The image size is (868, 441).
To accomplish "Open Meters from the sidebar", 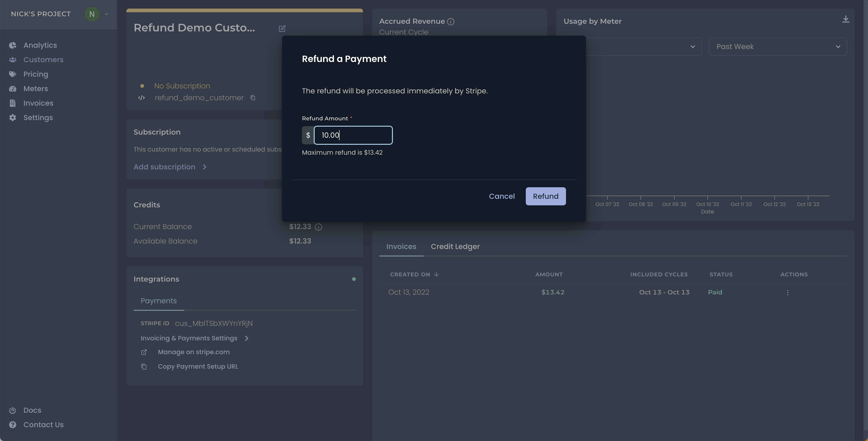I will pos(35,89).
